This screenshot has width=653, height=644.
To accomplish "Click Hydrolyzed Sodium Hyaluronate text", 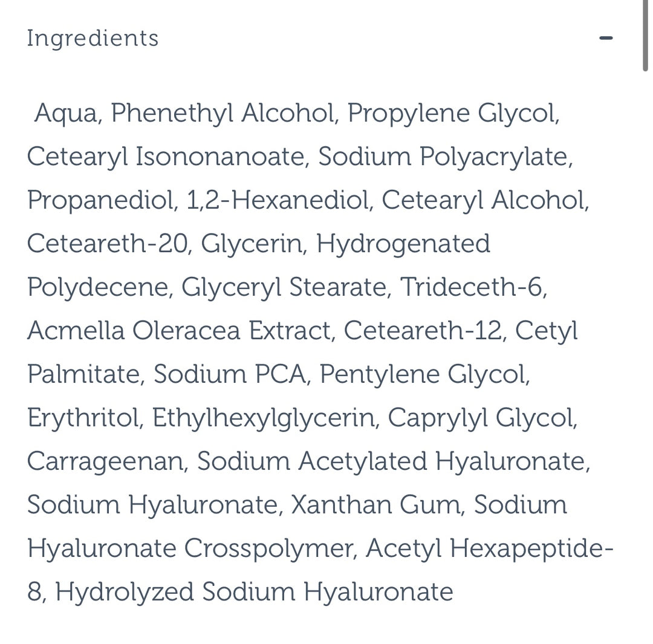I will [x=254, y=592].
